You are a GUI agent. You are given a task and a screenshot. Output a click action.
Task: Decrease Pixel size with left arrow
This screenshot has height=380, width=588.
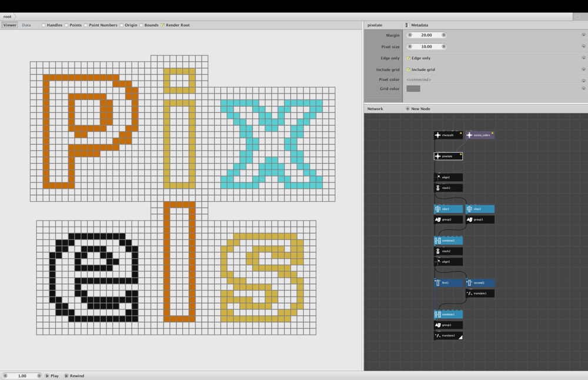[410, 46]
